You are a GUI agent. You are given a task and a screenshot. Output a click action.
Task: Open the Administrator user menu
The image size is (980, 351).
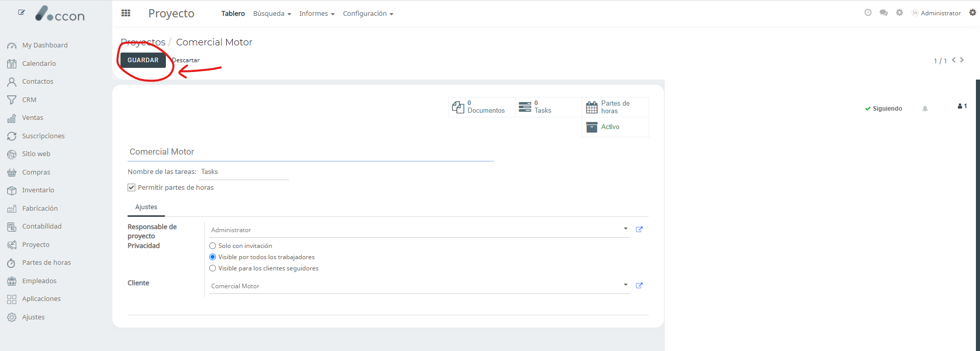pos(936,13)
